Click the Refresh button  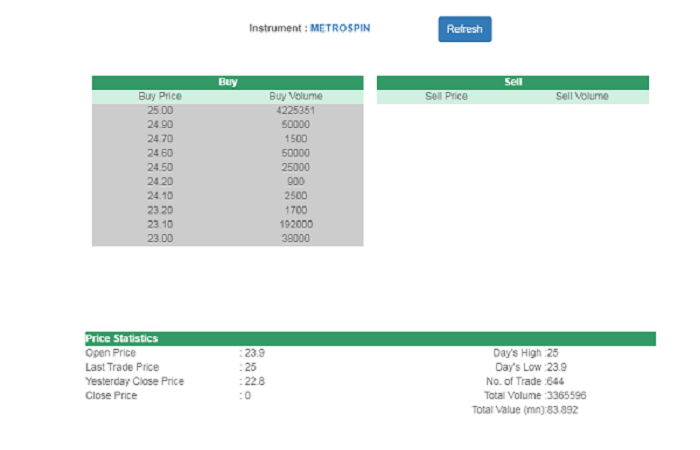pos(464,29)
